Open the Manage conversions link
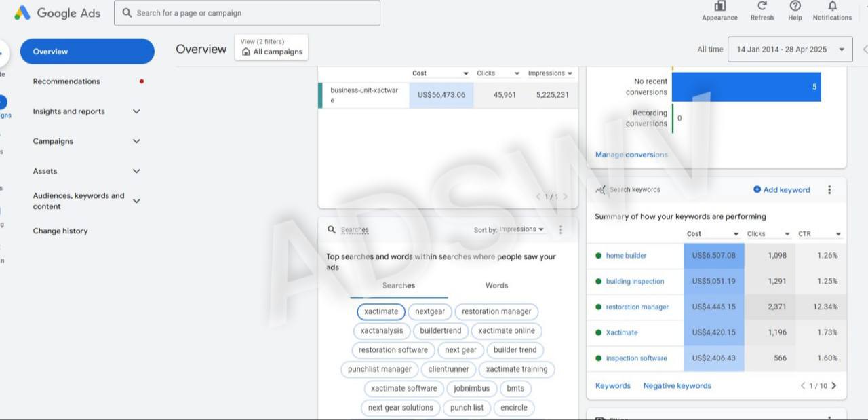 631,155
